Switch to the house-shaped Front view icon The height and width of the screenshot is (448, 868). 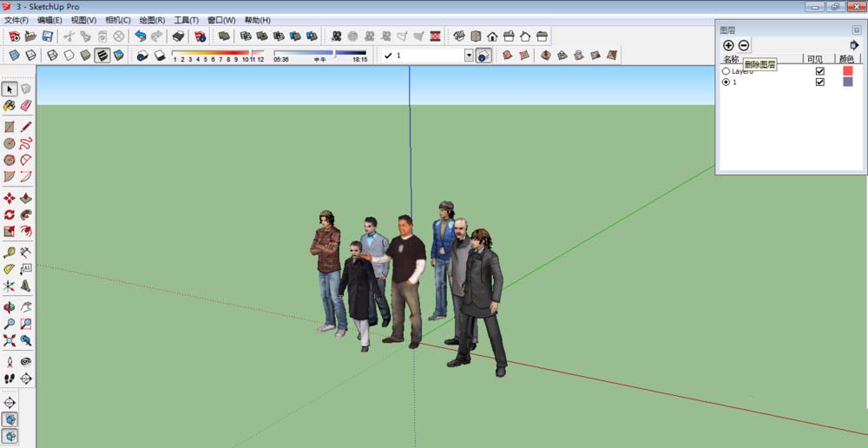pos(492,36)
